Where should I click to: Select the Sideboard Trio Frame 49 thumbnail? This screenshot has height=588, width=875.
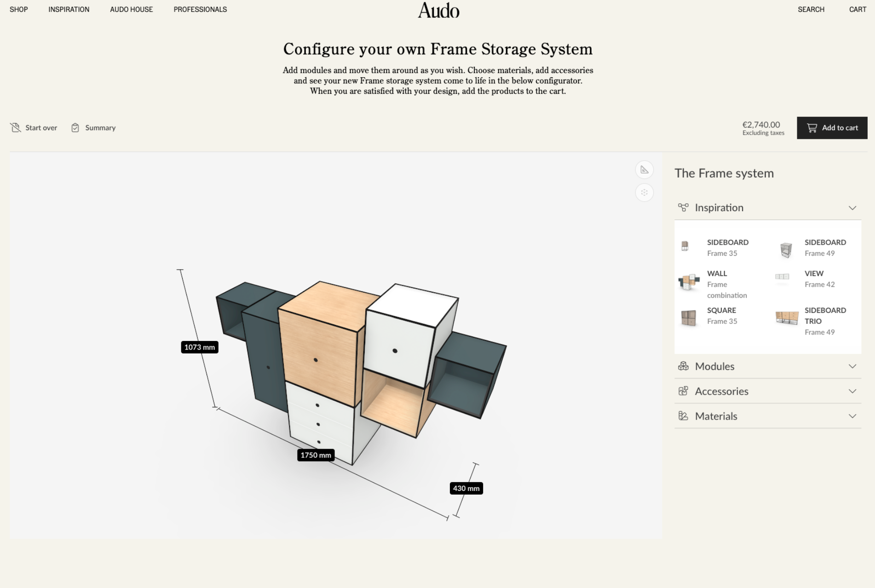pos(787,317)
